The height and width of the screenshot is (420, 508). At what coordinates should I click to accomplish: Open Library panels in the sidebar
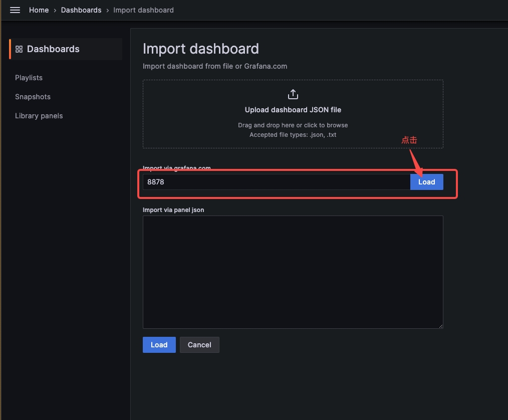[x=39, y=116]
